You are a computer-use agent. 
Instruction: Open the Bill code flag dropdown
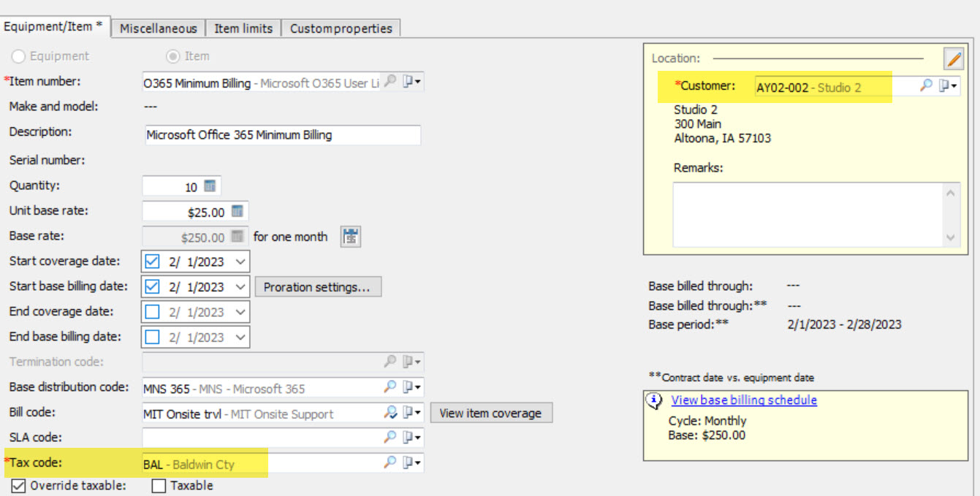tap(412, 412)
